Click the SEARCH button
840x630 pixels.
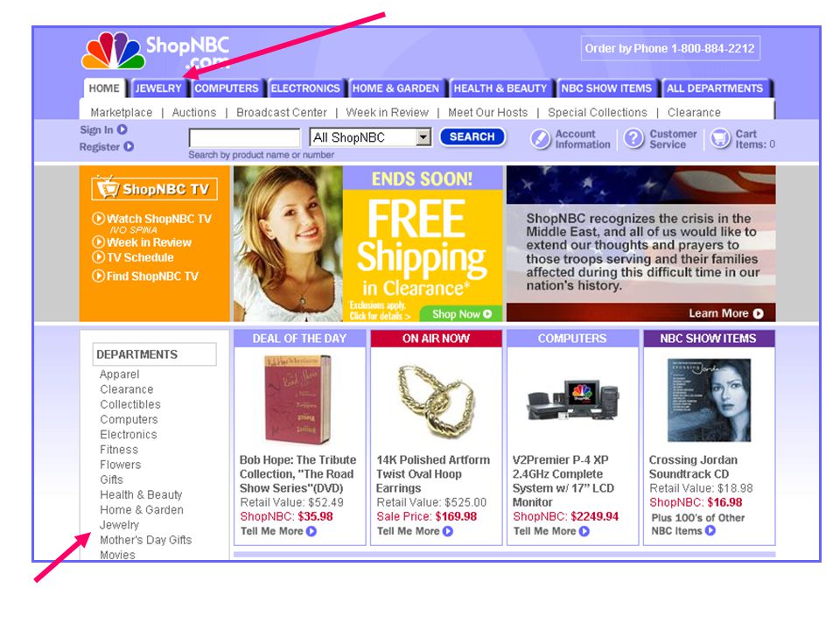pyautogui.click(x=472, y=137)
